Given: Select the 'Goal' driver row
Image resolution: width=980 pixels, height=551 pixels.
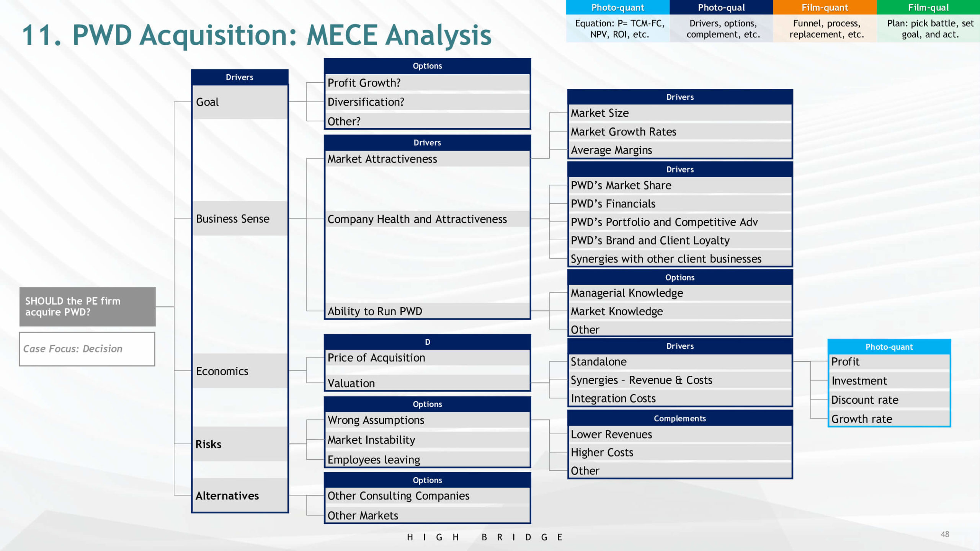Looking at the screenshot, I should click(x=240, y=102).
